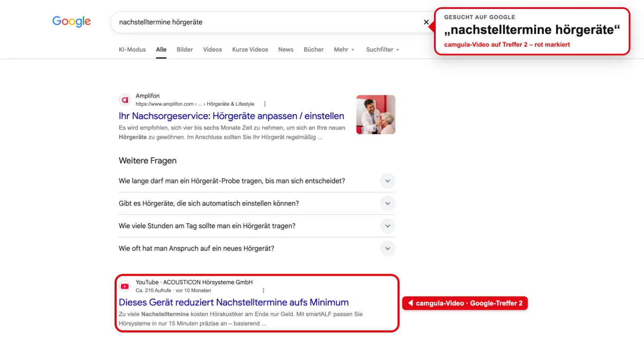
Task: Click snippet text starting 'Zu viele Nachstelltermine'
Action: [241, 319]
